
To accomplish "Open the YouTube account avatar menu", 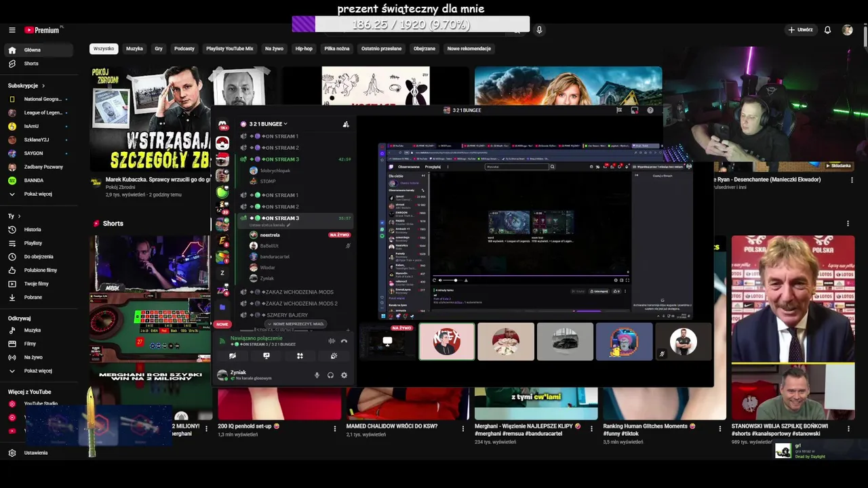I will pyautogui.click(x=847, y=30).
